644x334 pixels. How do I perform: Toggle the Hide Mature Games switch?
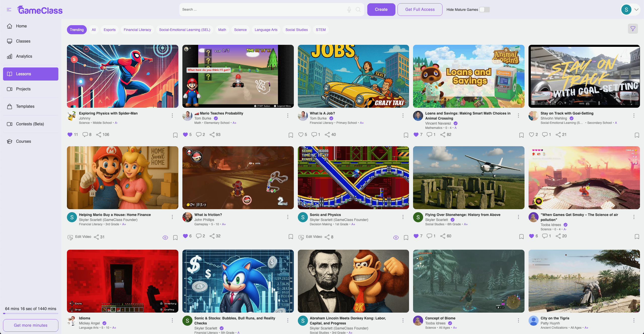click(484, 10)
